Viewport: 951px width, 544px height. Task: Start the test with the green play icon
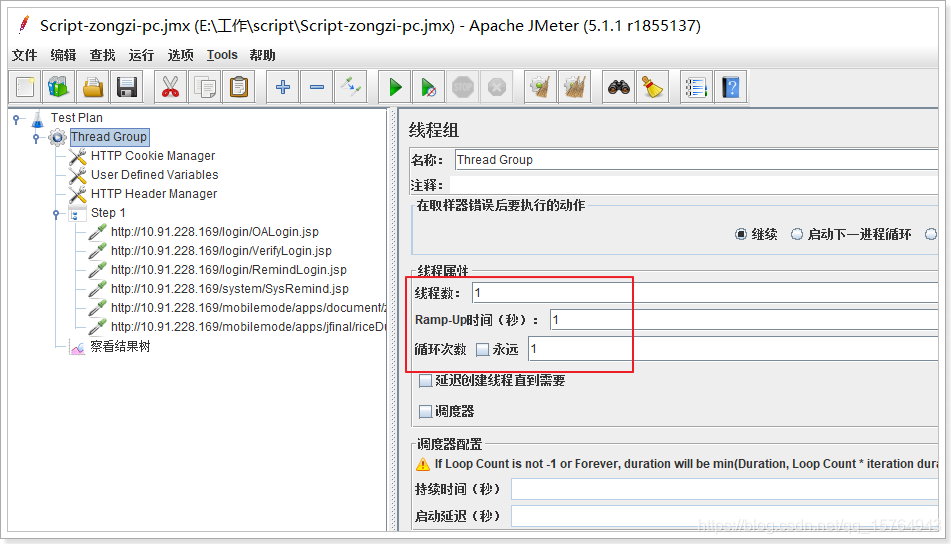click(395, 87)
